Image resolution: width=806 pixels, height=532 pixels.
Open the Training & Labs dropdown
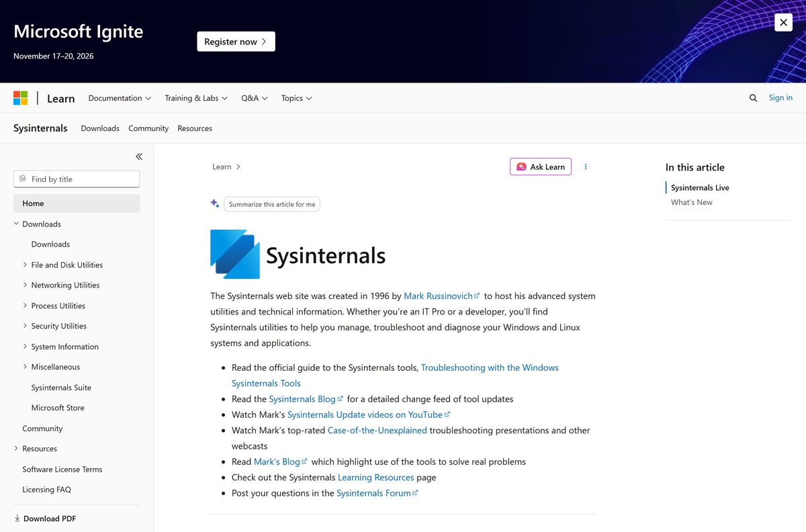[196, 98]
